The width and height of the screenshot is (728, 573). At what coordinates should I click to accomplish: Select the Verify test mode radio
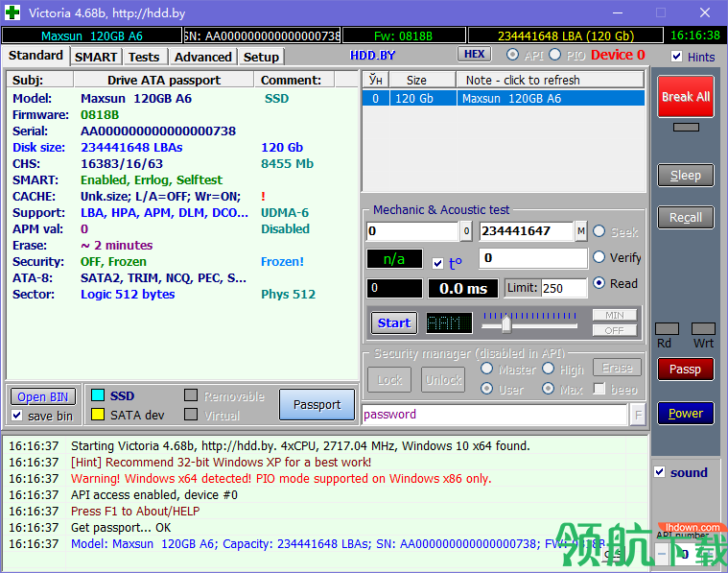[599, 257]
